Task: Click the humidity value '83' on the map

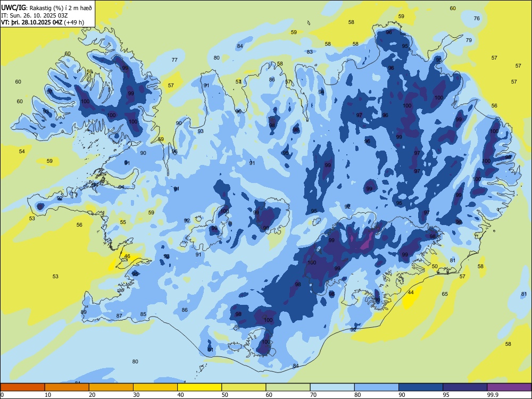Action: [x=310, y=52]
